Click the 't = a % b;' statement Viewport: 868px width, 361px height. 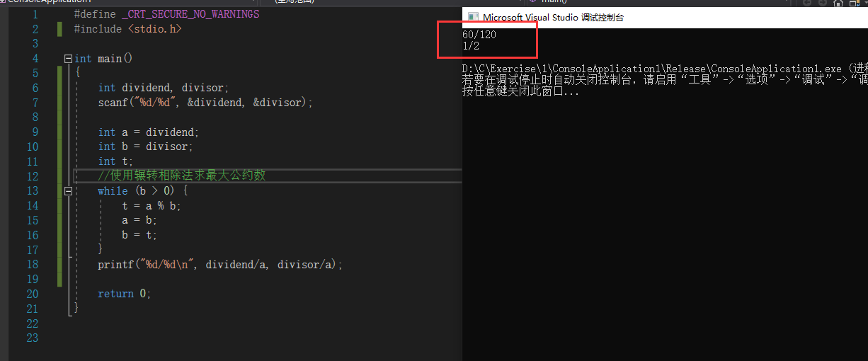tap(152, 206)
